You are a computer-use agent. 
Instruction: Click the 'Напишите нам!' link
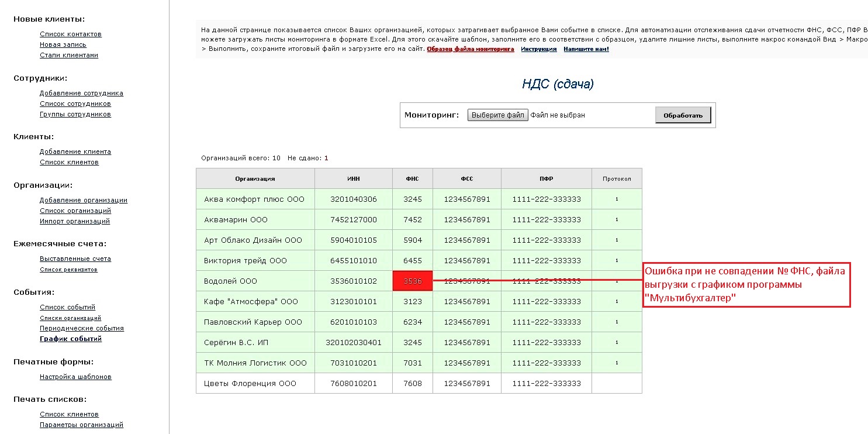(x=586, y=49)
